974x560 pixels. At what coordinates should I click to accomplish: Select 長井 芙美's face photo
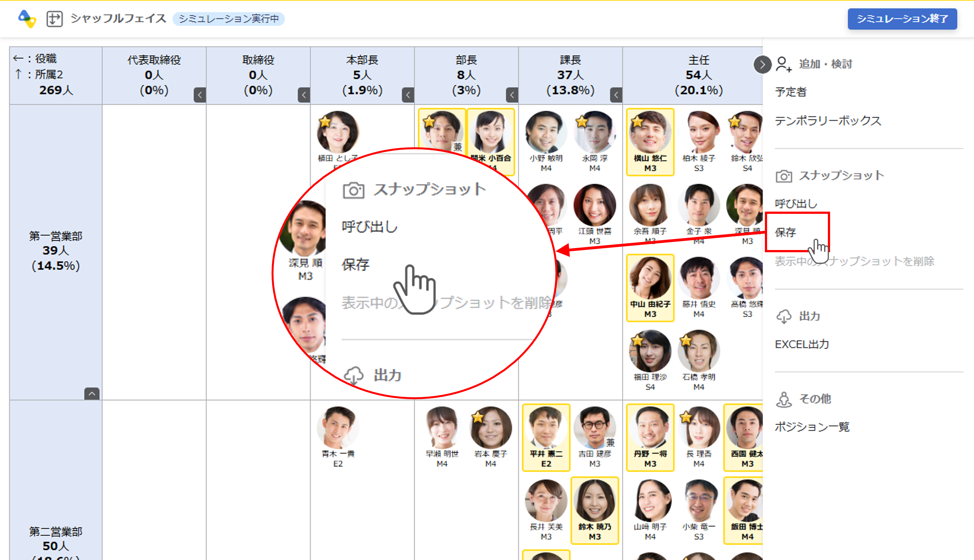tap(546, 501)
